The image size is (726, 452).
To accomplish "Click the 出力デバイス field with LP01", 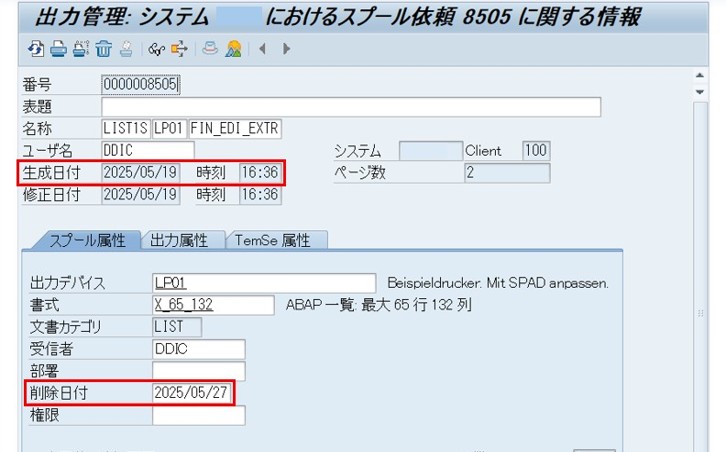I will tap(264, 283).
